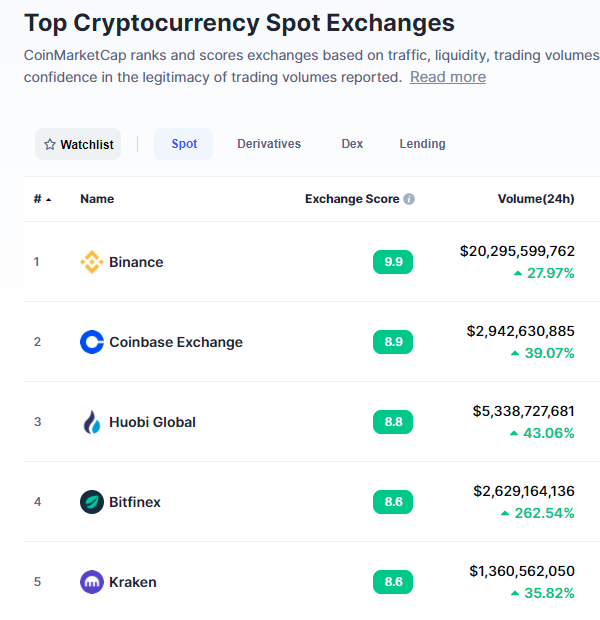Click the Kraken purple logo

pyautogui.click(x=92, y=582)
